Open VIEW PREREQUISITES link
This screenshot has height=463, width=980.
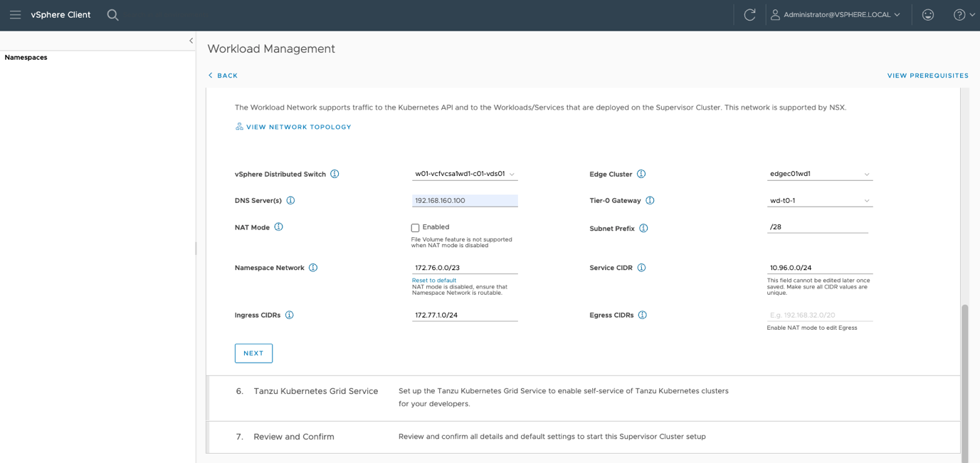[927, 76]
